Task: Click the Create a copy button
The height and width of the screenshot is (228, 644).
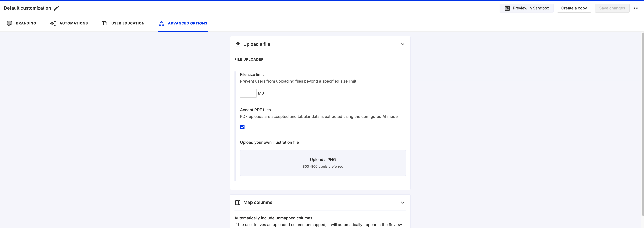Action: tap(574, 8)
